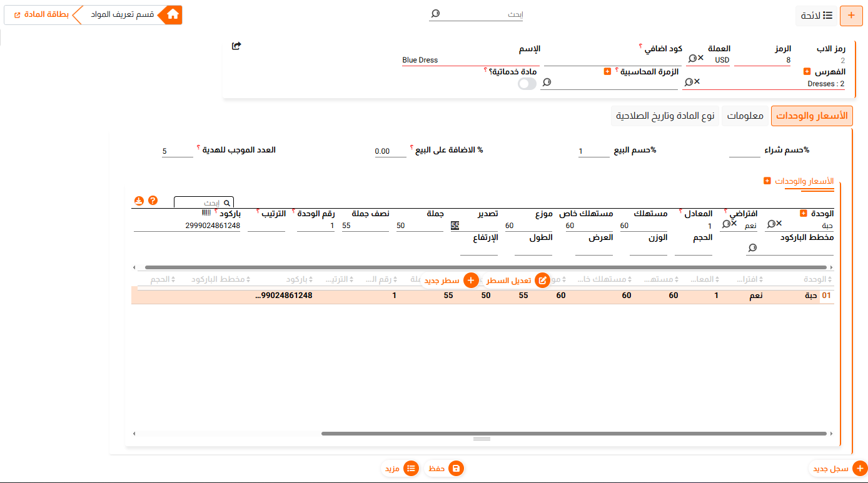The image size is (868, 483).
Task: Click the حفظ save button
Action: (x=444, y=468)
